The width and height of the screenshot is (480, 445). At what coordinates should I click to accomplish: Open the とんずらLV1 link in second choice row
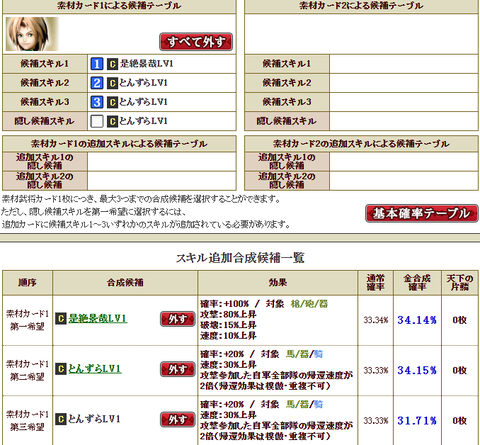tap(95, 369)
